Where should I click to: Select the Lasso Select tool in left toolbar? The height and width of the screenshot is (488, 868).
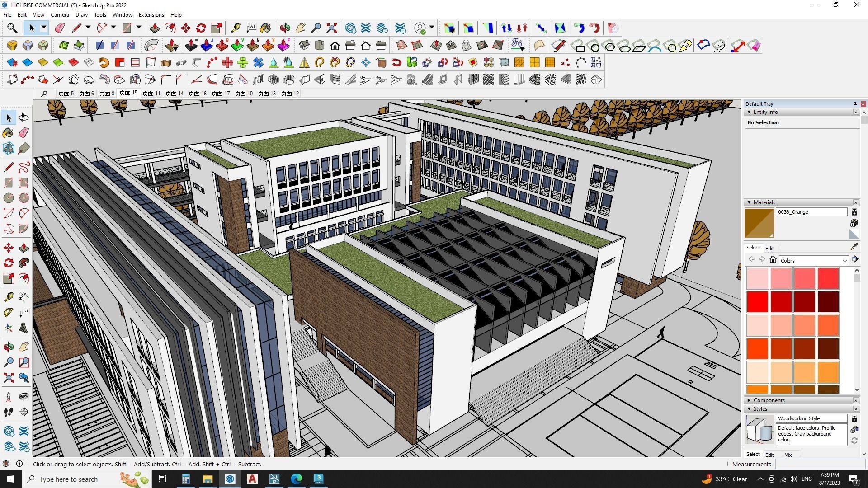(x=24, y=117)
